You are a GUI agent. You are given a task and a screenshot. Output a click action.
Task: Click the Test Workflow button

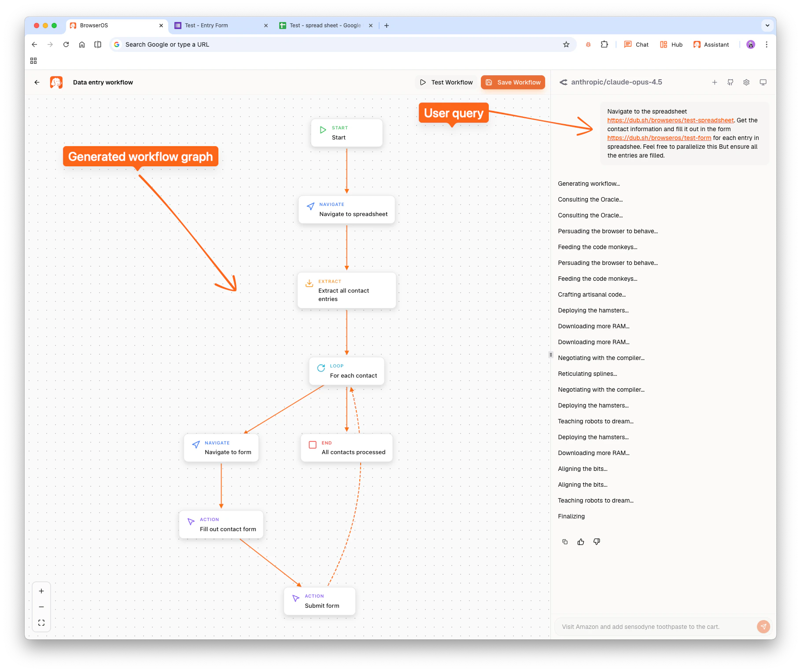point(446,82)
